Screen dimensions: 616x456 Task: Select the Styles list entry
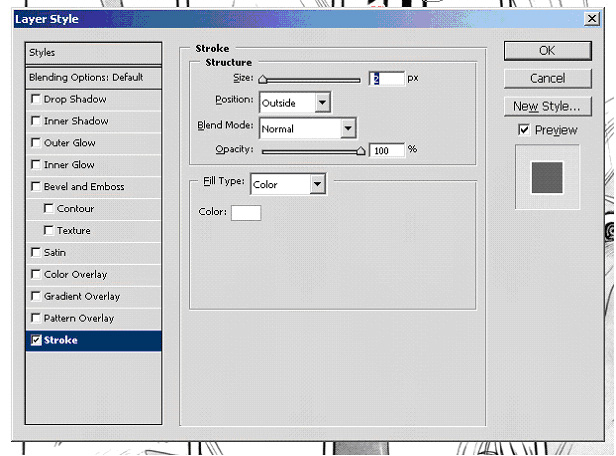[93, 53]
